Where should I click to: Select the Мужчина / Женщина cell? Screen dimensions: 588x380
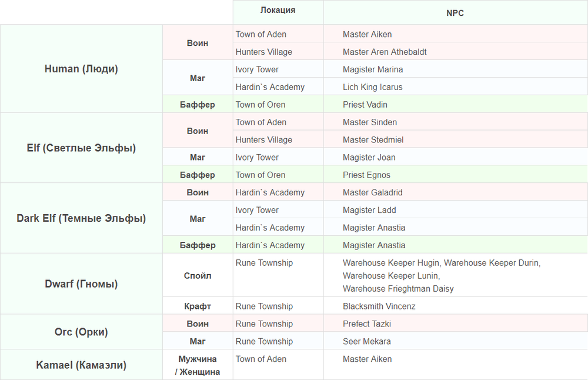tap(198, 365)
